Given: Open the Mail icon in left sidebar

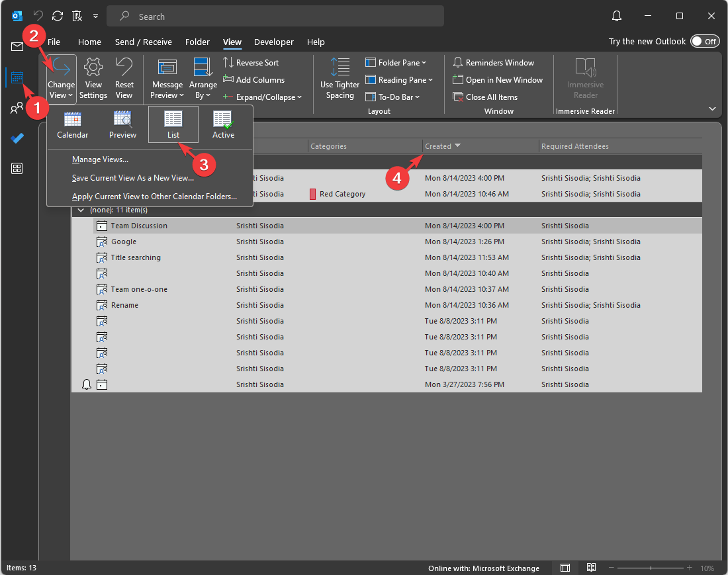Looking at the screenshot, I should [x=17, y=46].
